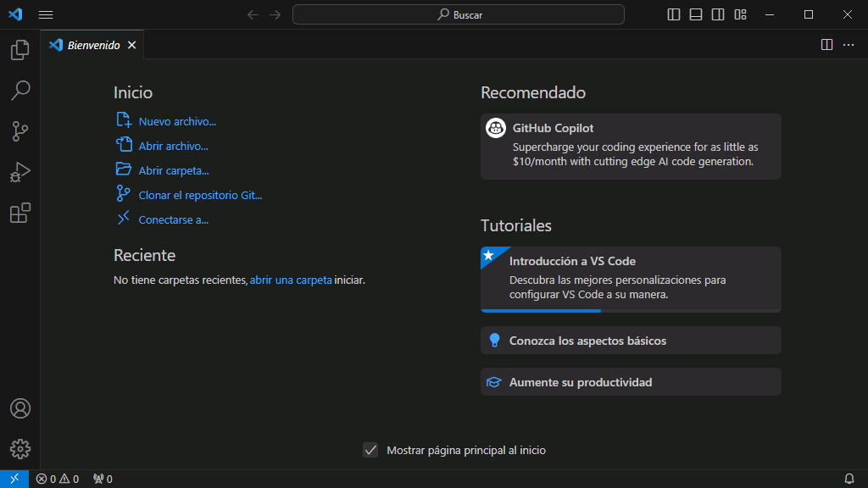
Task: Click the 'abrir una carpeta' link
Action: point(291,280)
